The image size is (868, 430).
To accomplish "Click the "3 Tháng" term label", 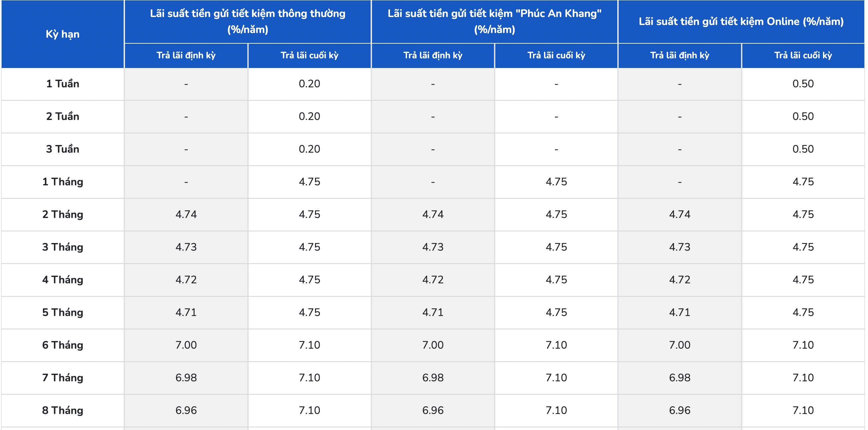I will (63, 247).
